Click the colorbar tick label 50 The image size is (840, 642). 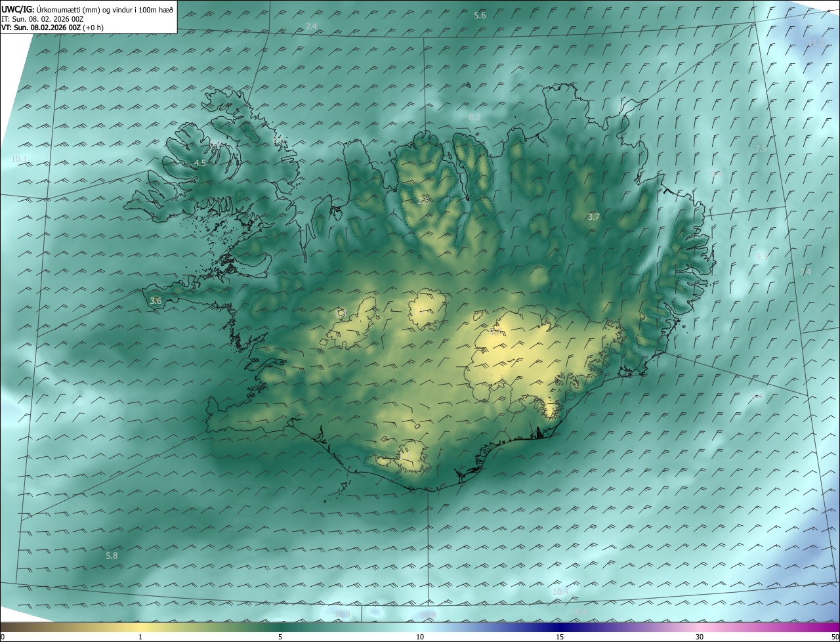[x=835, y=637]
